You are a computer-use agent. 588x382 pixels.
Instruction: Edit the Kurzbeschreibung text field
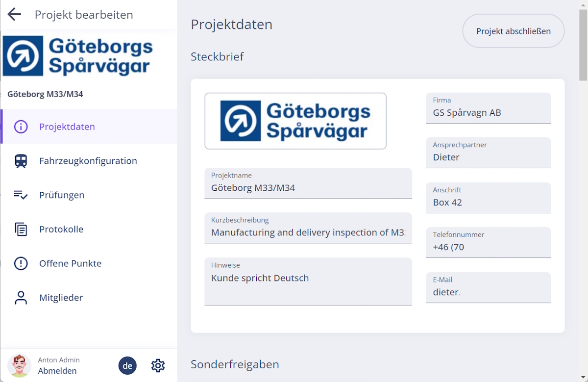point(308,232)
